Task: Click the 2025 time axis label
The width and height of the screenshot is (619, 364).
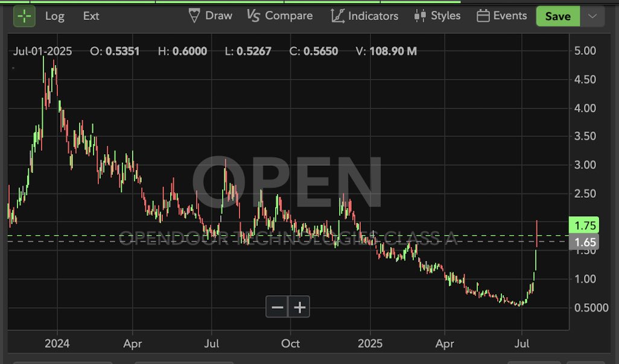Action: coord(370,344)
